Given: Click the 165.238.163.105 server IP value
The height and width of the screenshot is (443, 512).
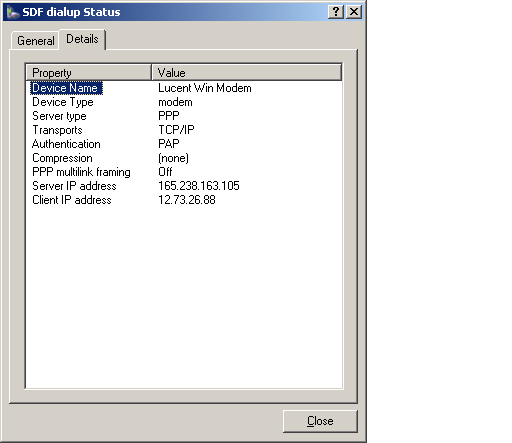Looking at the screenshot, I should click(199, 186).
